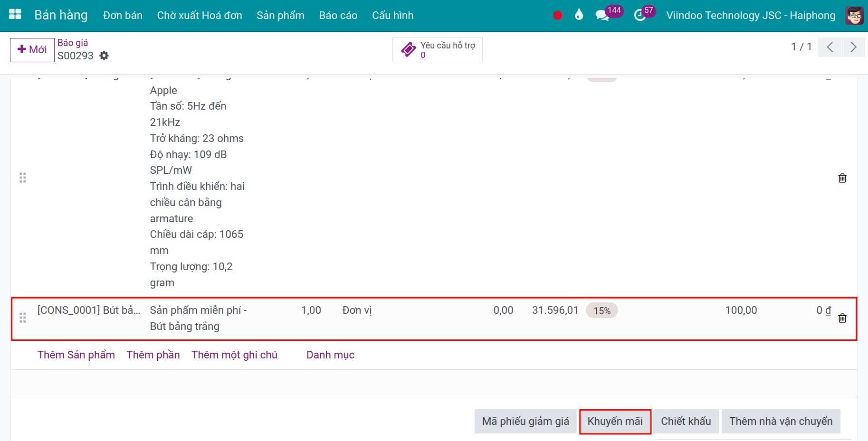Click the water drop icon in navbar
This screenshot has height=441, width=868.
pyautogui.click(x=579, y=15)
